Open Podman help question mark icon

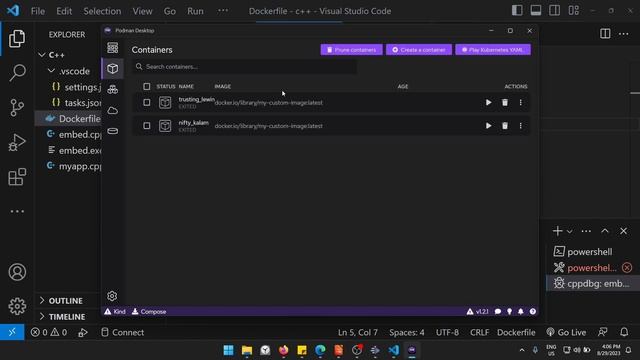click(533, 311)
